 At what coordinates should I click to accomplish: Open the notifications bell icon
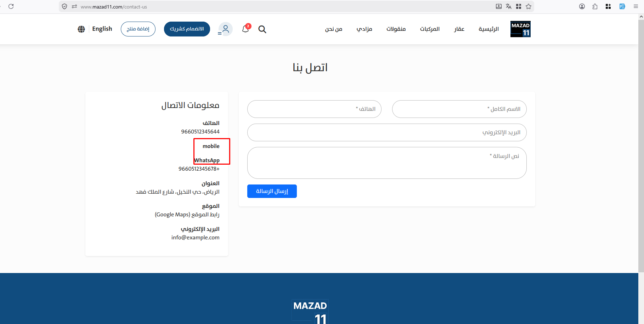[246, 29]
